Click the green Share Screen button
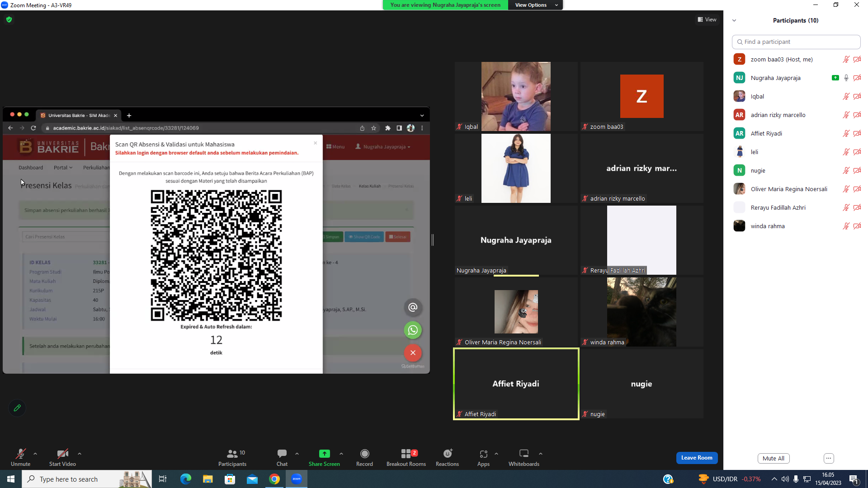The height and width of the screenshot is (488, 868). (324, 457)
